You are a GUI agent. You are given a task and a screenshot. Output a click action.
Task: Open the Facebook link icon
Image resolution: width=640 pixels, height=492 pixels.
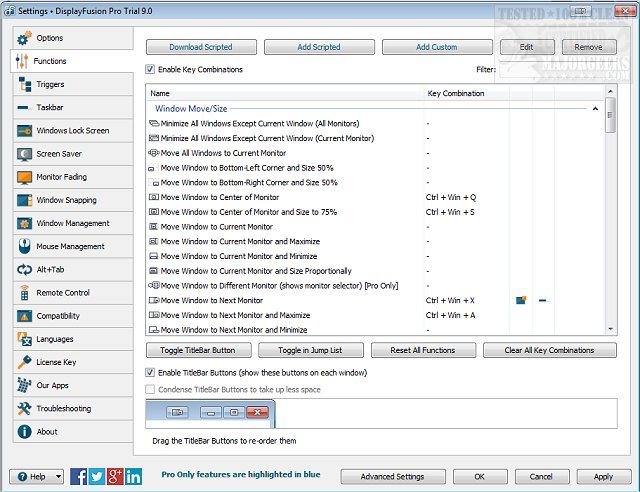[78, 476]
